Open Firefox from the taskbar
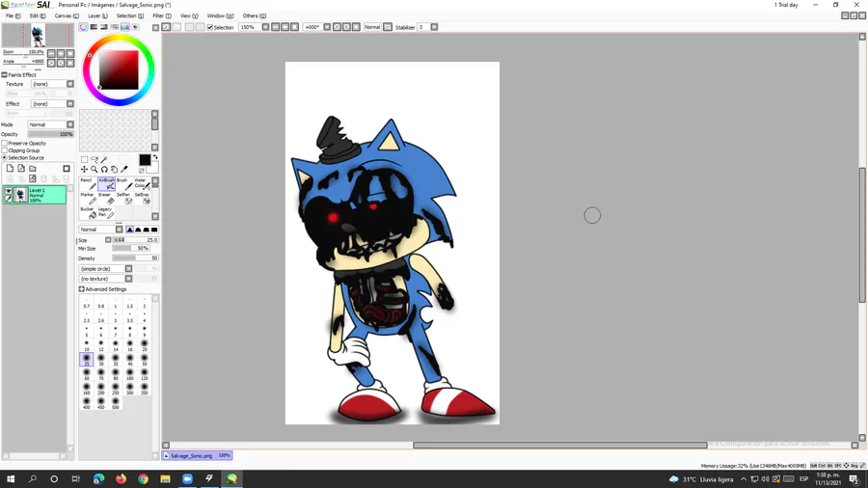 (x=121, y=479)
